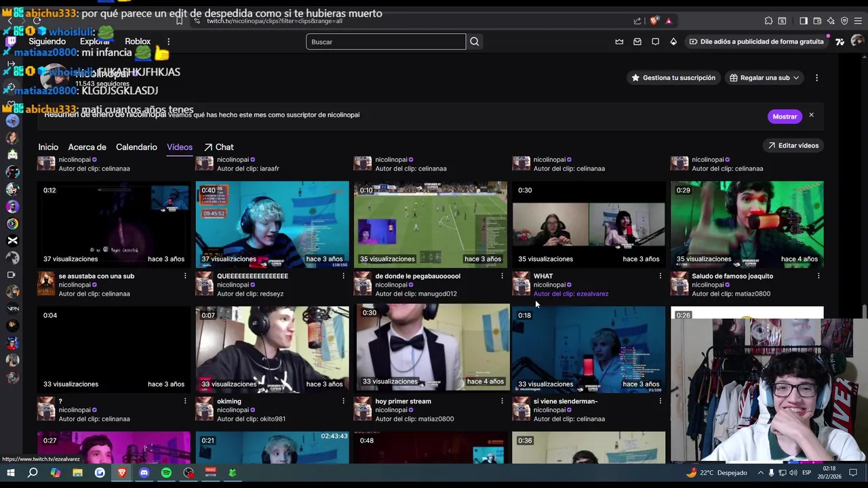Screen dimensions: 868x488
Task: Play the 'okiming' 0:07 clip thumbnail
Action: (x=272, y=349)
